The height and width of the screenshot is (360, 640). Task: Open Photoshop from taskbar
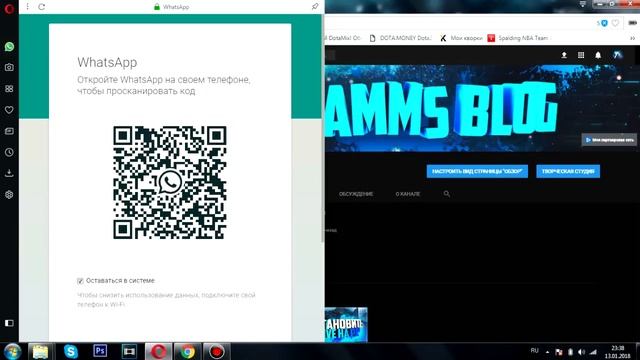coord(100,351)
